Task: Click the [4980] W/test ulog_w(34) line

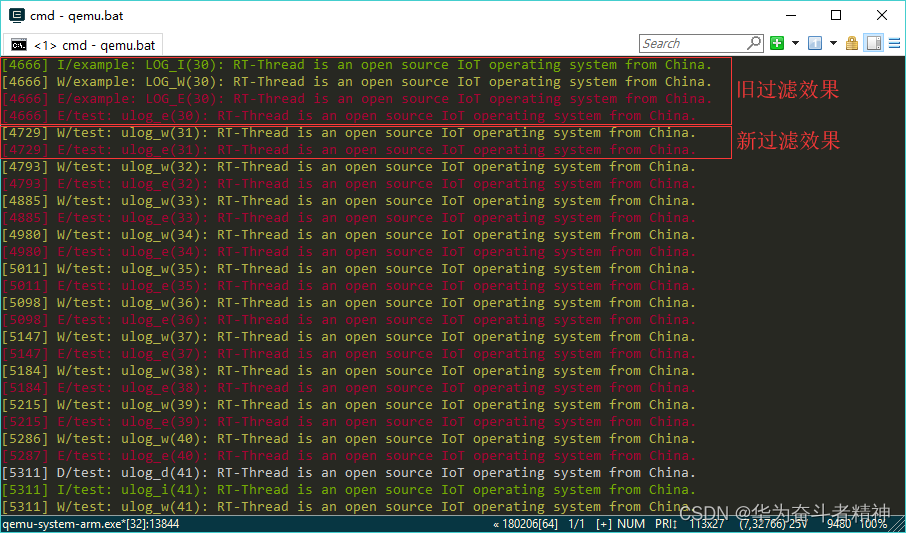Action: pos(348,235)
